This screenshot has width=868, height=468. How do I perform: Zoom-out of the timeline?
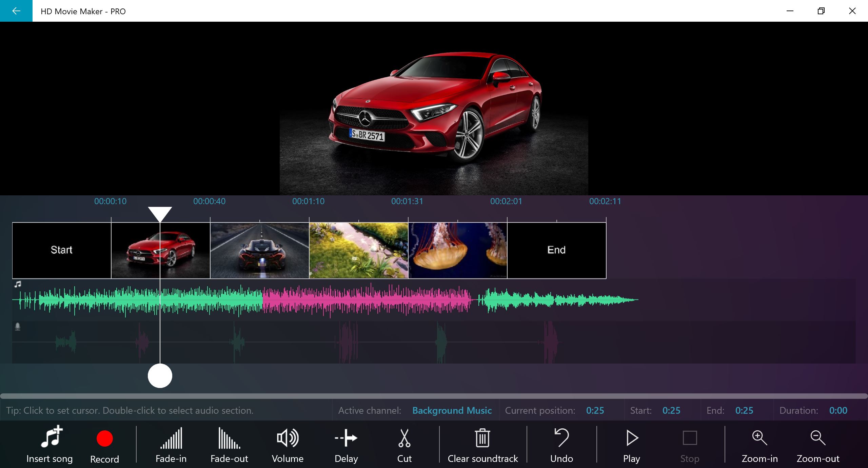point(818,444)
